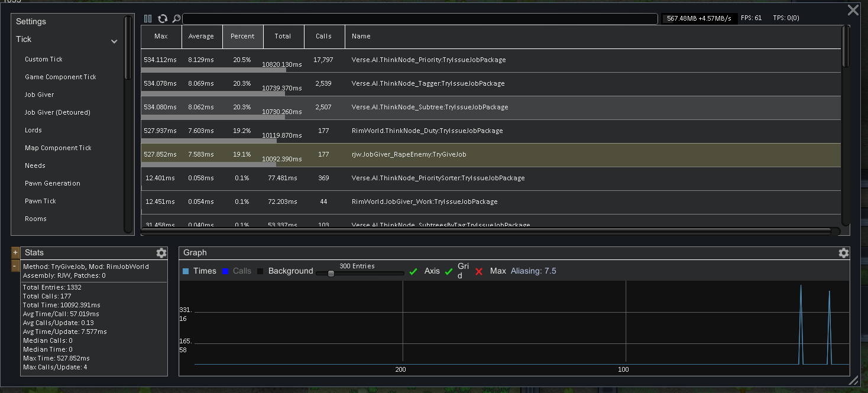
Task: Collapse the Tick category chevron
Action: point(114,41)
